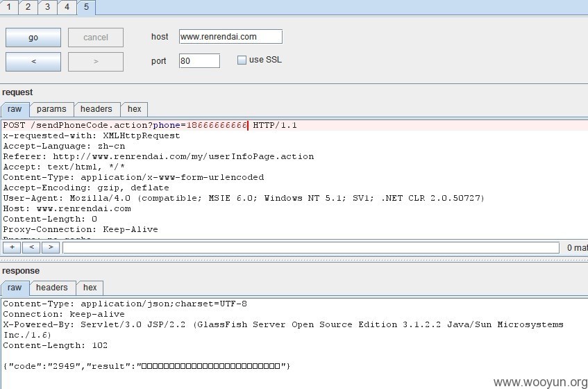Switch to the request params tab
This screenshot has width=588, height=389.
point(51,109)
